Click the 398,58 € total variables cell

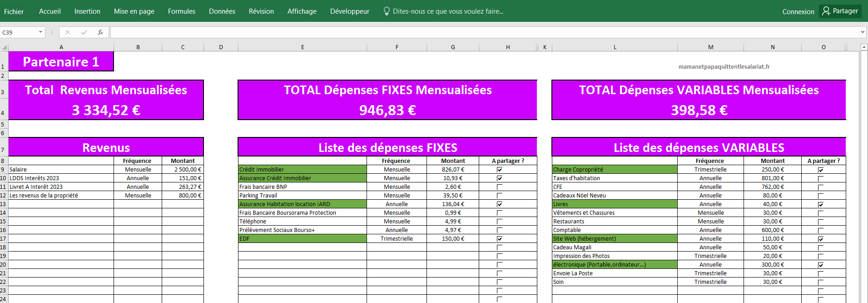[699, 110]
